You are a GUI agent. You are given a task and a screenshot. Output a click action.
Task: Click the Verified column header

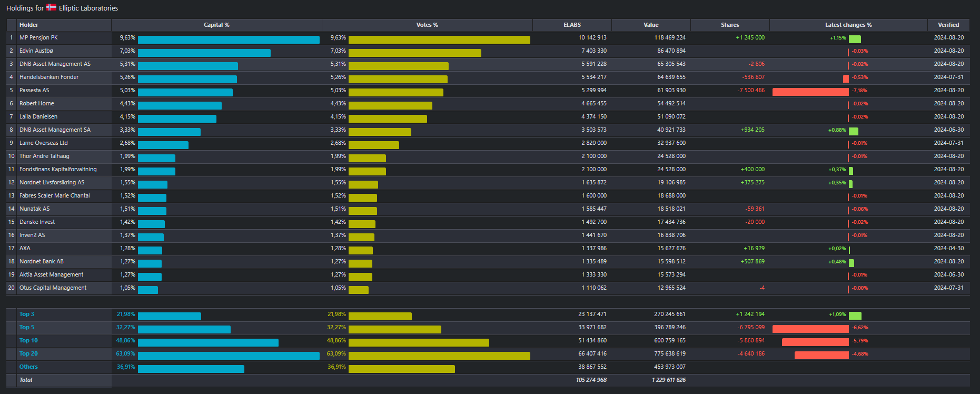(948, 25)
